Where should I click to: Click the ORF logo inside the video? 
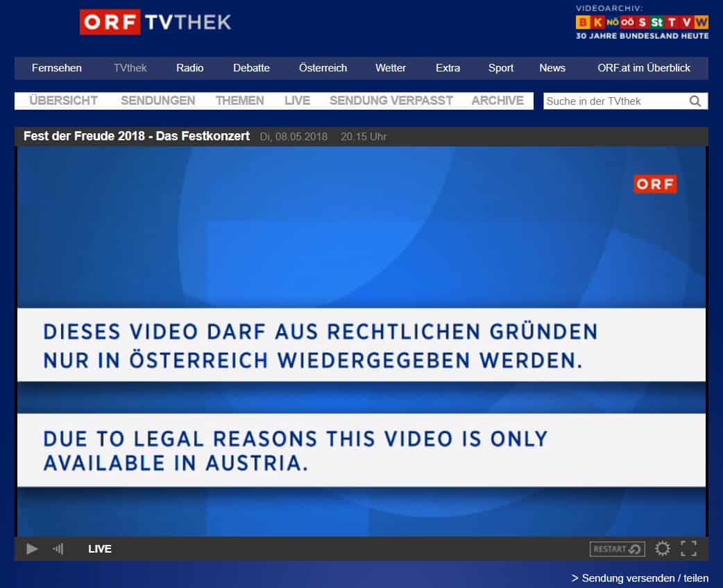coord(655,184)
